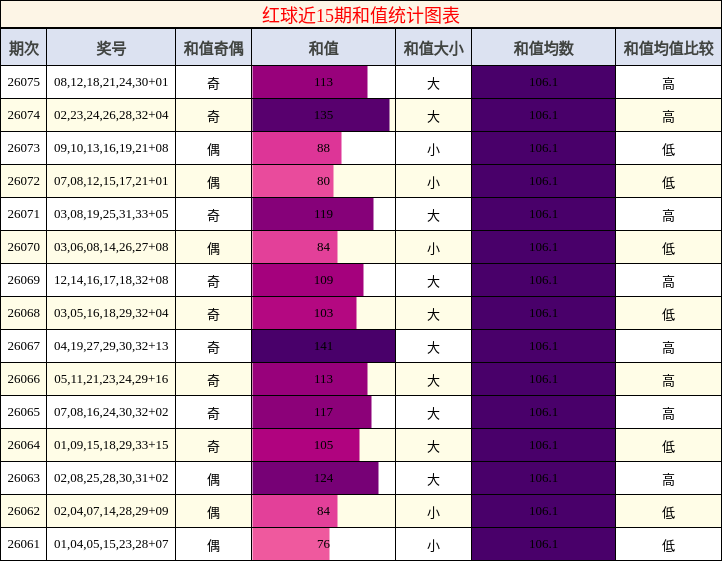Image resolution: width=722 pixels, height=561 pixels.
Task: Click winning numbers 03,05,16,18,29,32+04
Action: coord(111,313)
